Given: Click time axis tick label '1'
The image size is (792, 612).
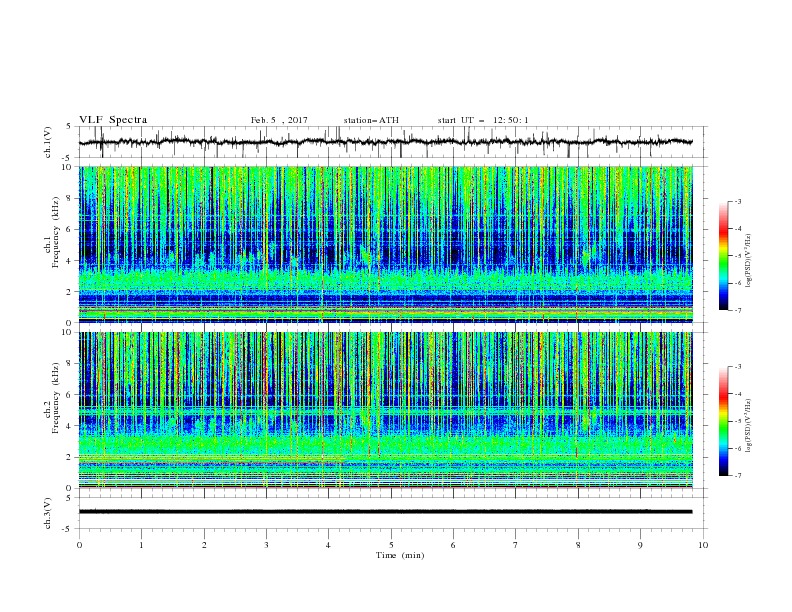Looking at the screenshot, I should [x=141, y=545].
